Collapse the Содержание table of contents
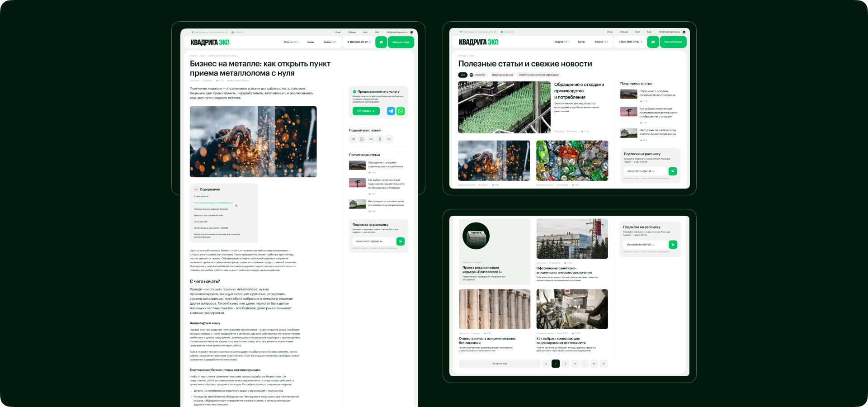Screen dimensions: 868x407 pos(196,189)
